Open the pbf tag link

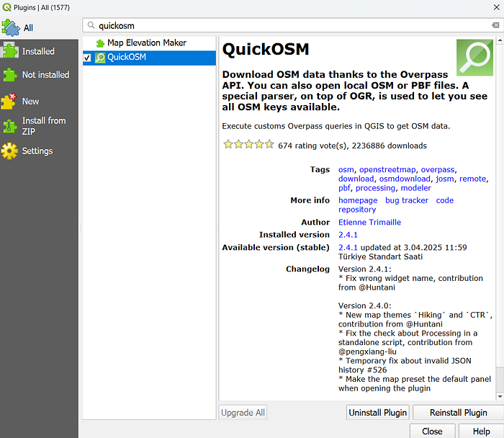coord(344,188)
